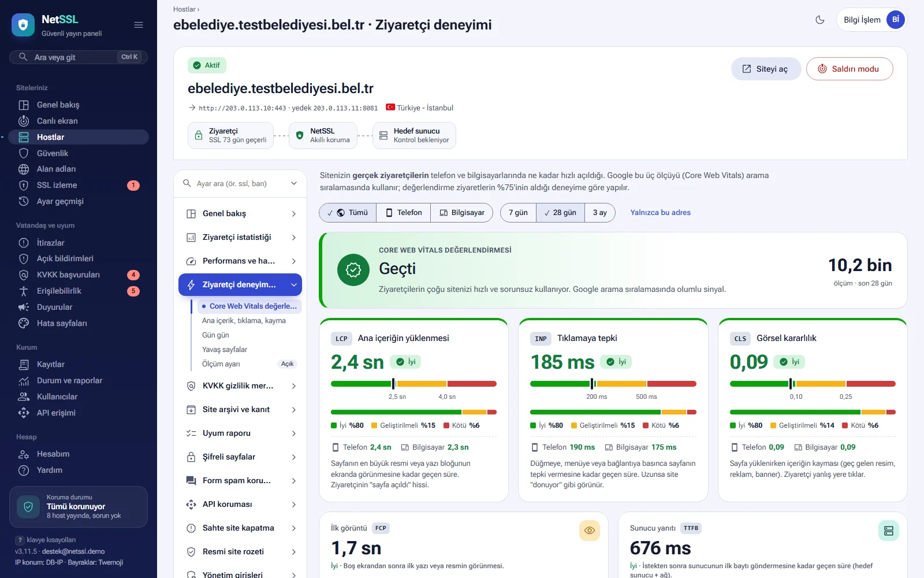This screenshot has height=578, width=924.
Task: Select the Bilgisayar device filter
Action: (x=462, y=213)
